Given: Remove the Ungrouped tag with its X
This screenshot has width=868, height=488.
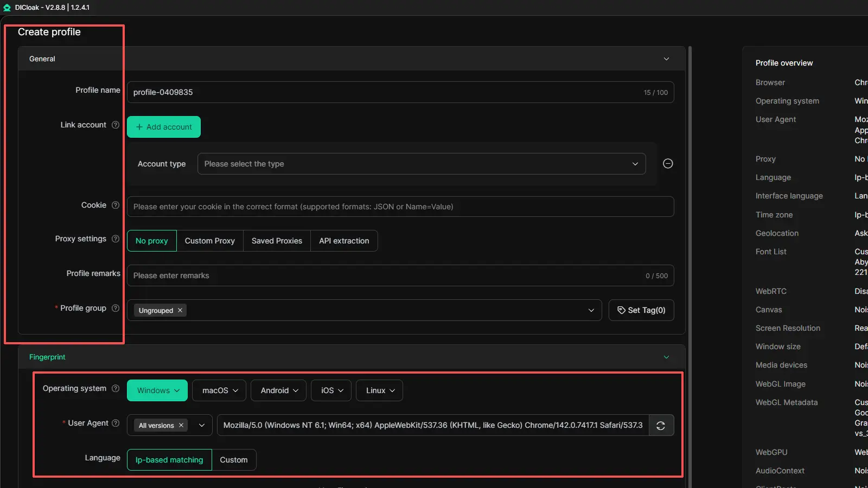Looking at the screenshot, I should (180, 311).
